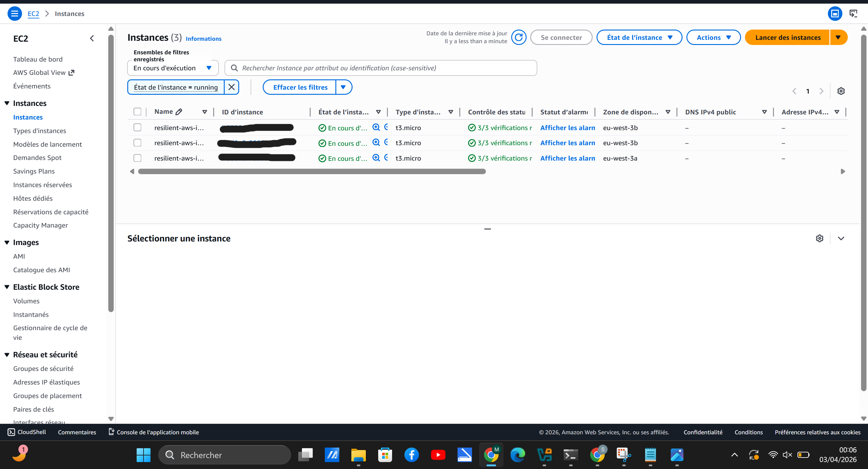Open the hamburger navigation menu icon
Image resolution: width=868 pixels, height=469 pixels.
click(x=14, y=14)
